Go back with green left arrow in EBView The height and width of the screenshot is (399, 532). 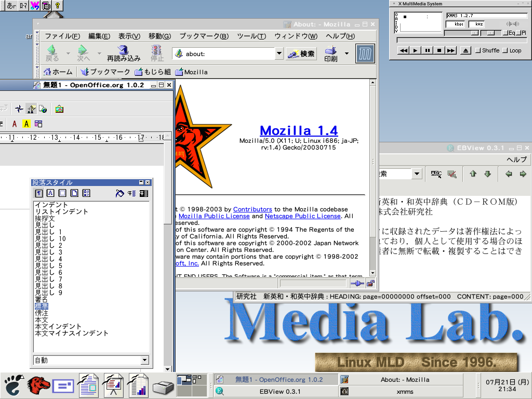[509, 174]
